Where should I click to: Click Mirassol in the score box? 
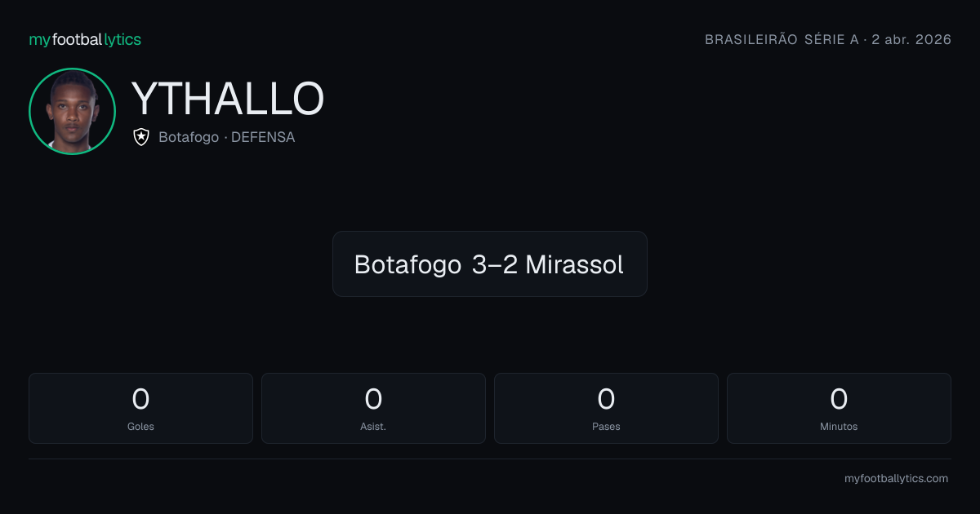(575, 264)
